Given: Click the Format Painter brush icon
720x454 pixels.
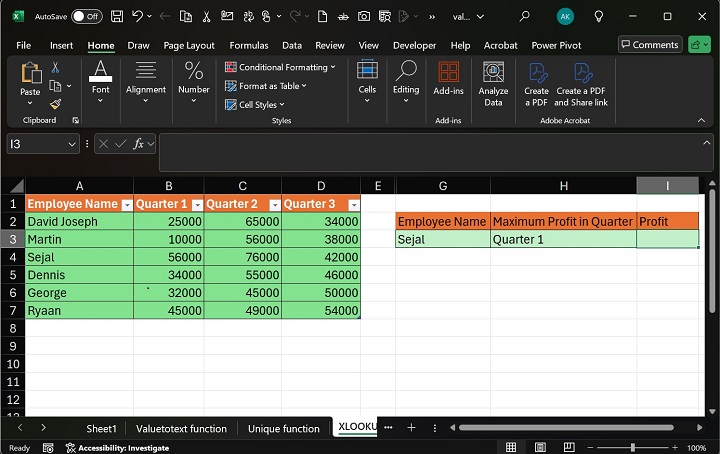Looking at the screenshot, I should (56, 104).
